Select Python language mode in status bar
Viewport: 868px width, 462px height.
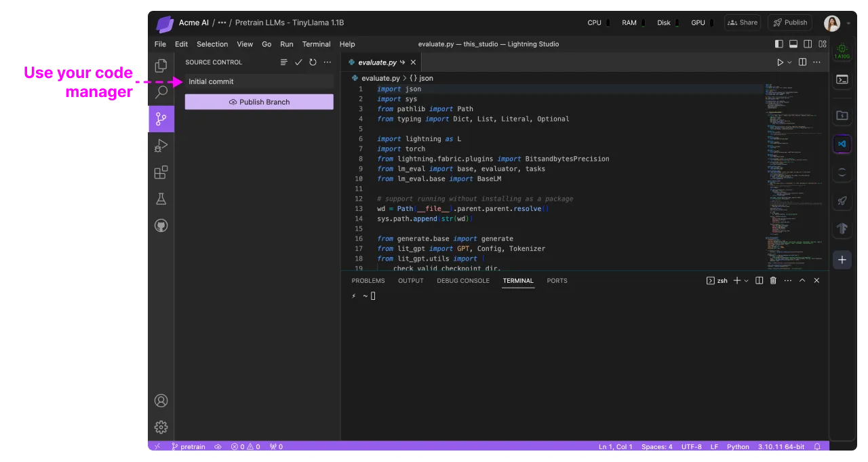738,446
